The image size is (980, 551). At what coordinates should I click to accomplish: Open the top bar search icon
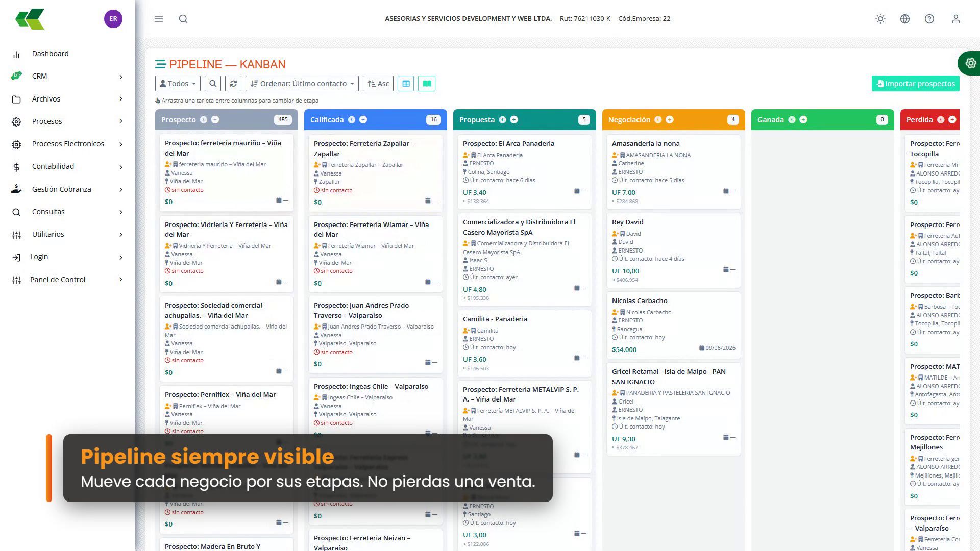point(183,19)
